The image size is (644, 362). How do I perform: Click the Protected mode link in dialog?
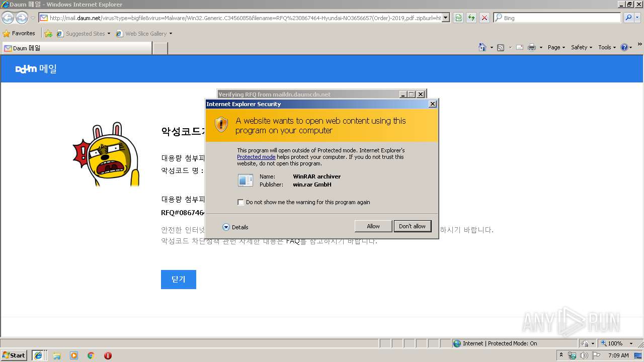click(x=256, y=157)
